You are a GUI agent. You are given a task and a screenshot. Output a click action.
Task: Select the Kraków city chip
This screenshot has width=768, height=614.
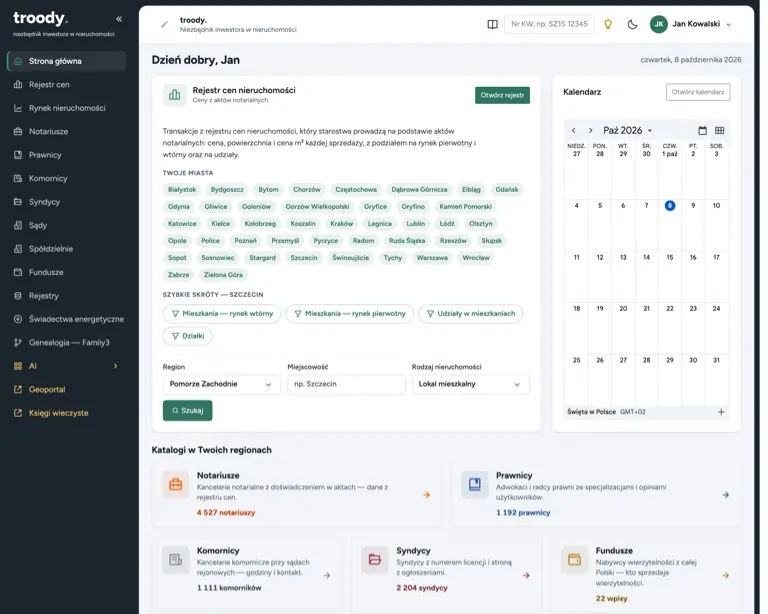click(x=341, y=224)
